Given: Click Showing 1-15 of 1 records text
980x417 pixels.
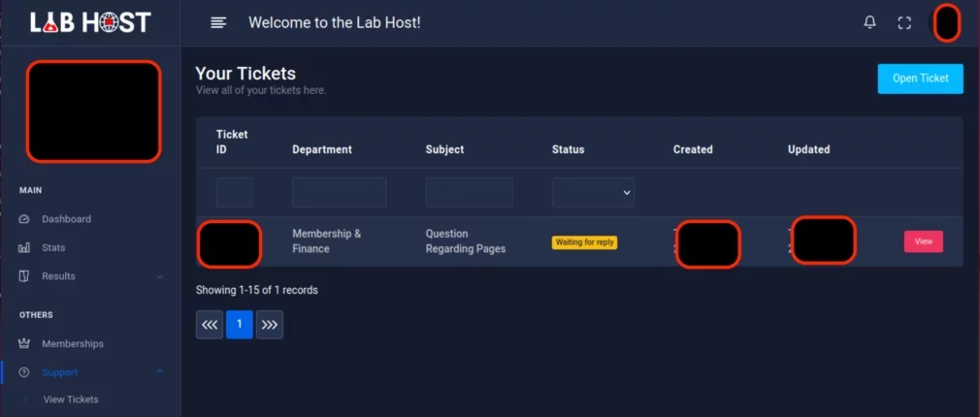Looking at the screenshot, I should (257, 290).
